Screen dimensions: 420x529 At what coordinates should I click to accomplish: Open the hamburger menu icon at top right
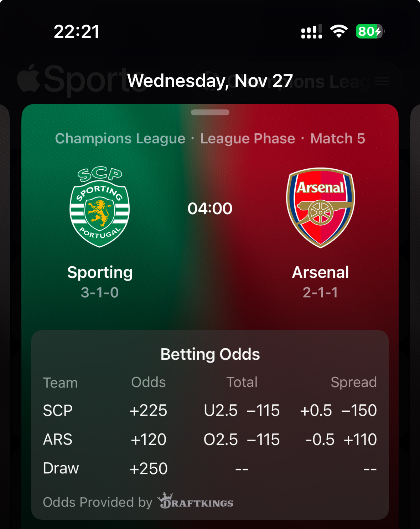[382, 81]
